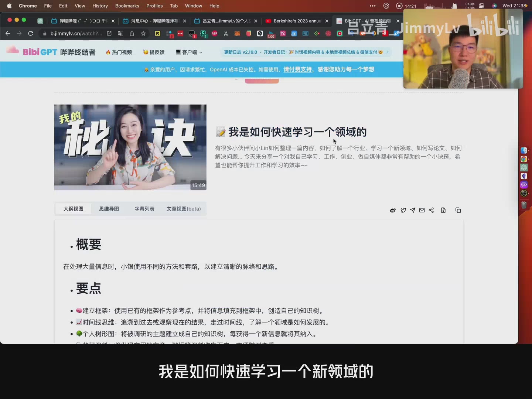Image resolution: width=532 pixels, height=399 pixels.
Task: Open the History menu in the menu bar
Action: coord(100,6)
